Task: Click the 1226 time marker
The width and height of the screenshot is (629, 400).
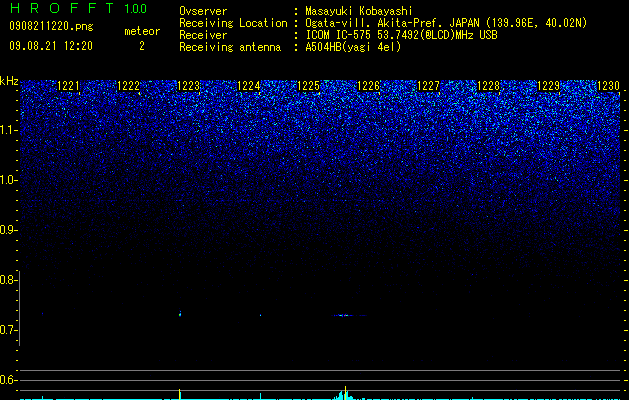Action: 368,86
